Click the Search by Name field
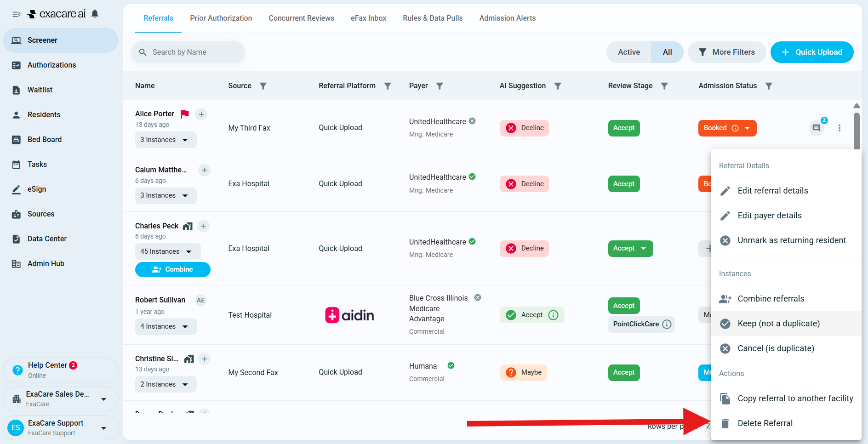 (188, 52)
